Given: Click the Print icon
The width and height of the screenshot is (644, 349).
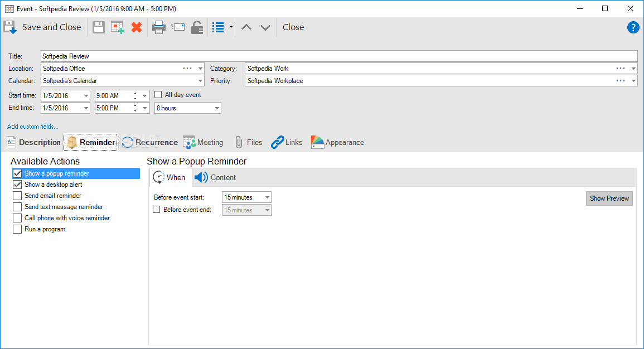Looking at the screenshot, I should [158, 27].
